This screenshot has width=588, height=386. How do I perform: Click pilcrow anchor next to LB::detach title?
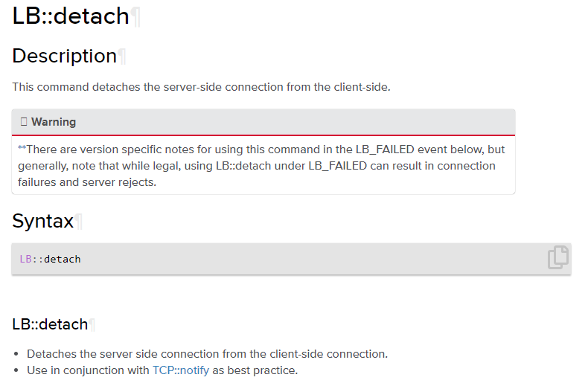point(136,16)
